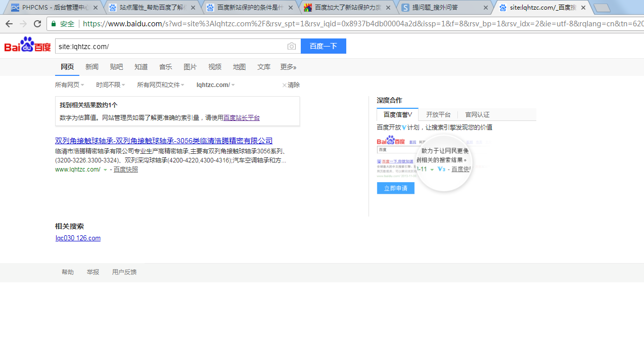
Task: Click the secure lock icon
Action: point(54,24)
